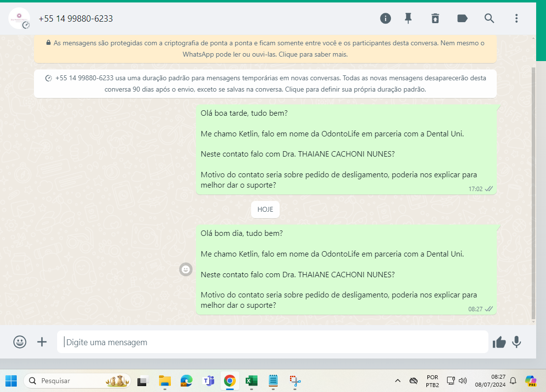Viewport: 546px width, 392px height.
Task: Open the notifications bell icon
Action: [x=513, y=381]
